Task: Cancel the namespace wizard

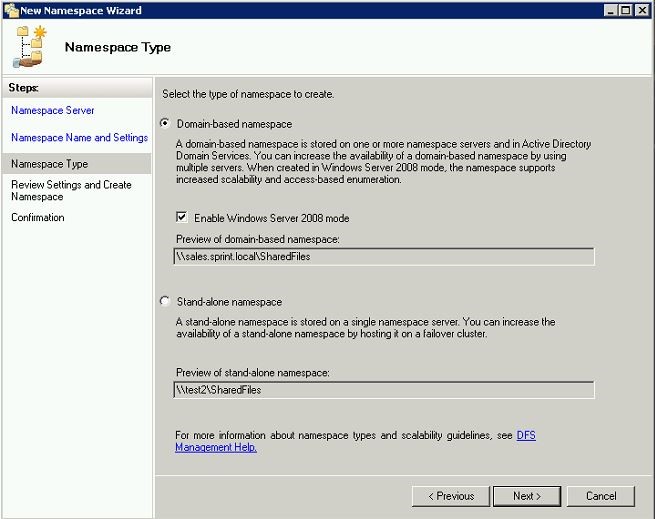Action: [x=601, y=496]
